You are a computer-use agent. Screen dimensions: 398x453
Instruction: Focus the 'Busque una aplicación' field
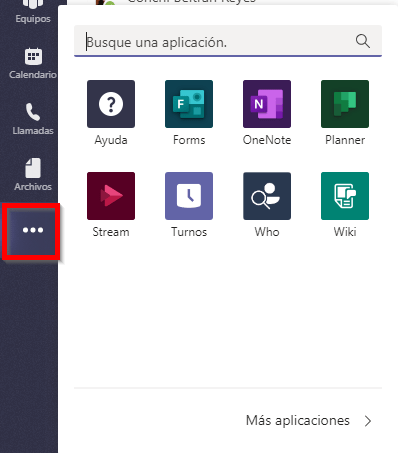[x=228, y=41]
